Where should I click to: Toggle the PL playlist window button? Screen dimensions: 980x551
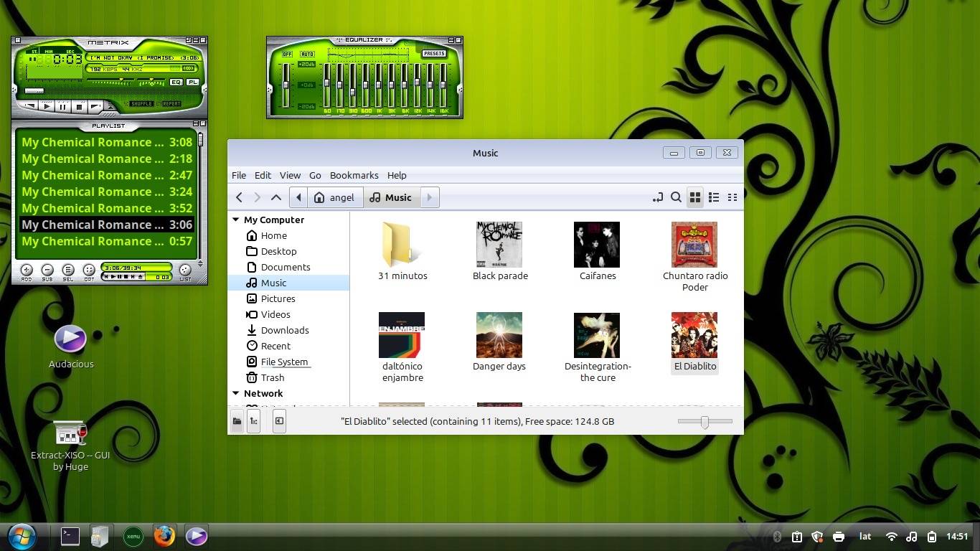(192, 83)
